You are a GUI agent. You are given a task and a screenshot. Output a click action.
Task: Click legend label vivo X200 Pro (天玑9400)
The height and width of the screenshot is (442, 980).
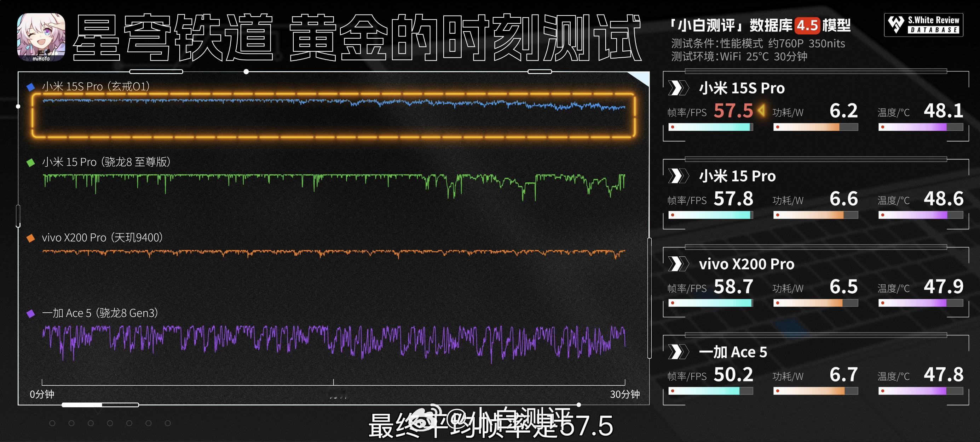click(x=102, y=238)
